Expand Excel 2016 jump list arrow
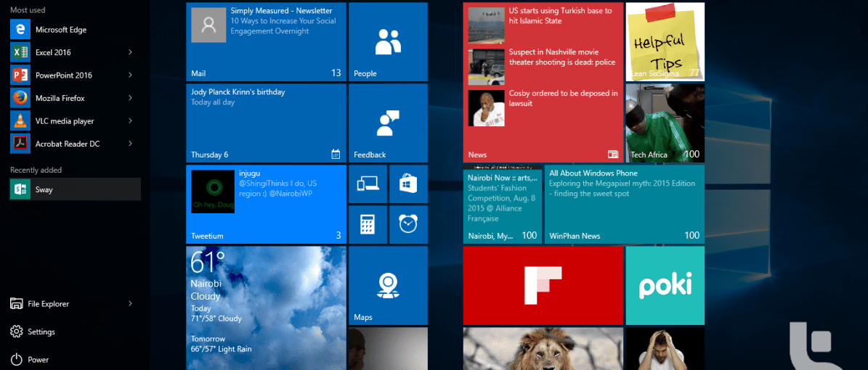Image resolution: width=868 pixels, height=370 pixels. point(130,52)
